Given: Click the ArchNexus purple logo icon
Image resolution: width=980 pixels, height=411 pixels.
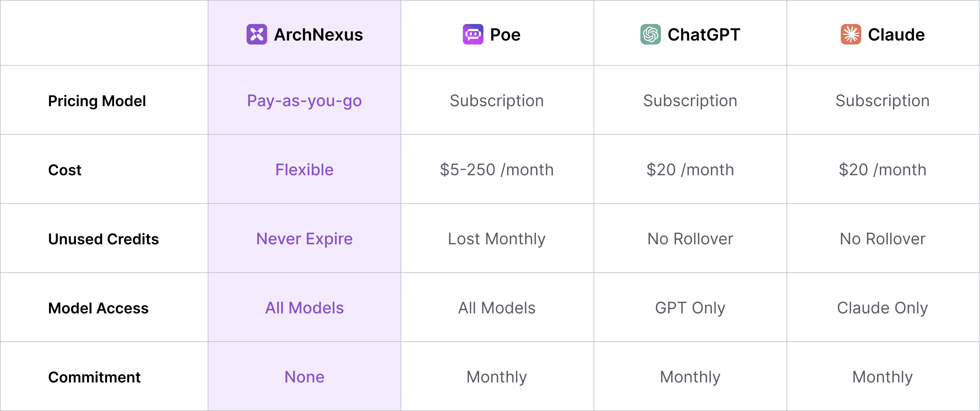Looking at the screenshot, I should [256, 34].
